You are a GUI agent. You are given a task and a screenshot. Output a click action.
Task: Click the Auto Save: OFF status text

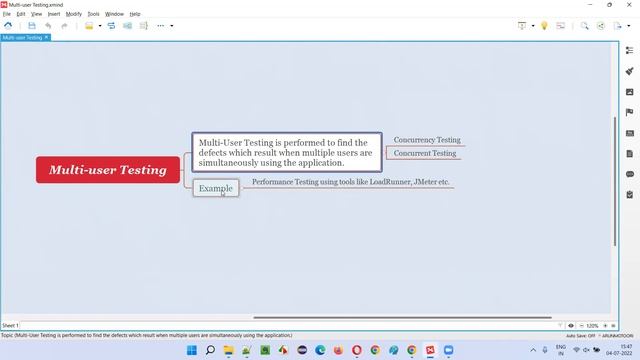(580, 336)
